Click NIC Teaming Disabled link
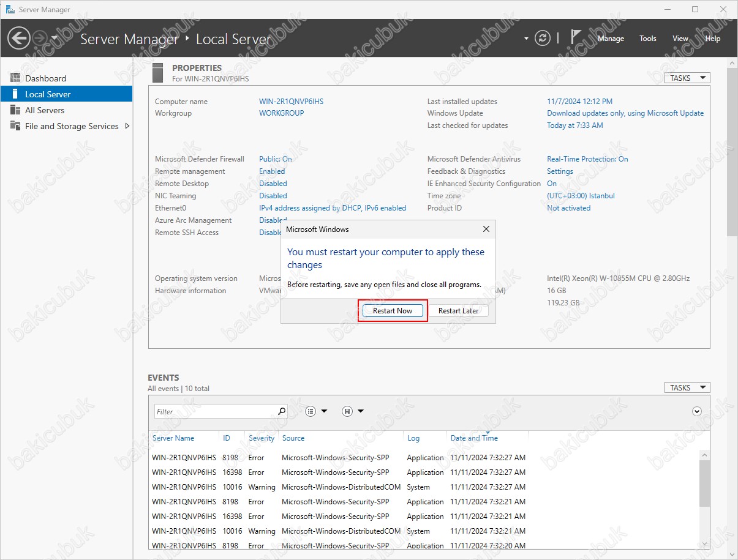738x560 pixels. (x=273, y=196)
